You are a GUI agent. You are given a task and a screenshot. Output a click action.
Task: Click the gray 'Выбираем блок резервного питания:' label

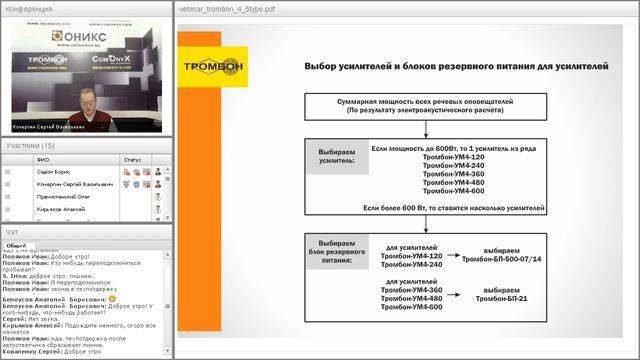pyautogui.click(x=337, y=252)
